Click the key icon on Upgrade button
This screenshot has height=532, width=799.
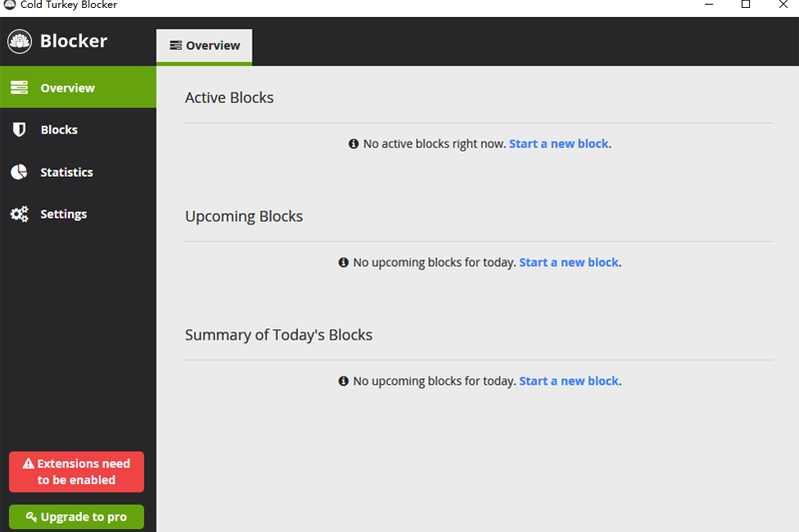(x=32, y=517)
